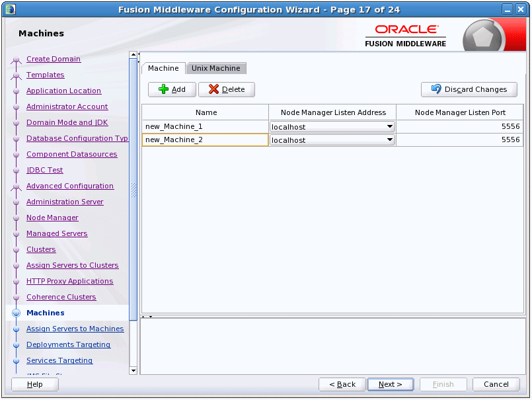Go to HTTP Proxy Applications step
The image size is (532, 400).
(70, 281)
